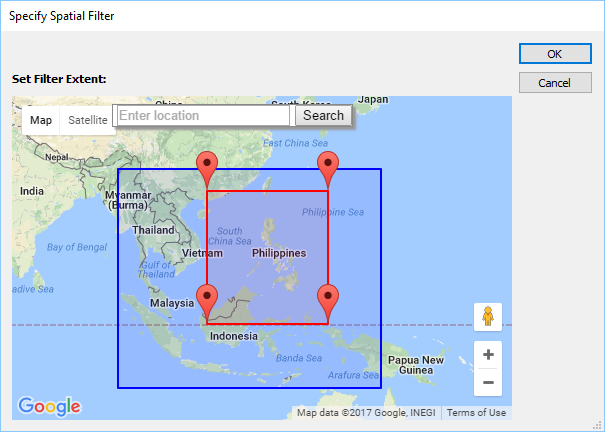Click the Bay of Bengal label
Image resolution: width=605 pixels, height=432 pixels.
tap(77, 247)
